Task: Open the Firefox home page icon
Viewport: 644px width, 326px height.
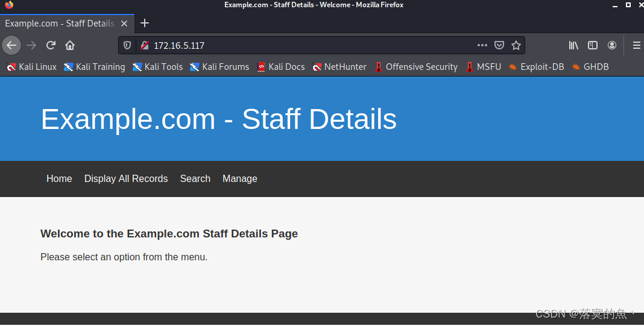Action: click(70, 45)
